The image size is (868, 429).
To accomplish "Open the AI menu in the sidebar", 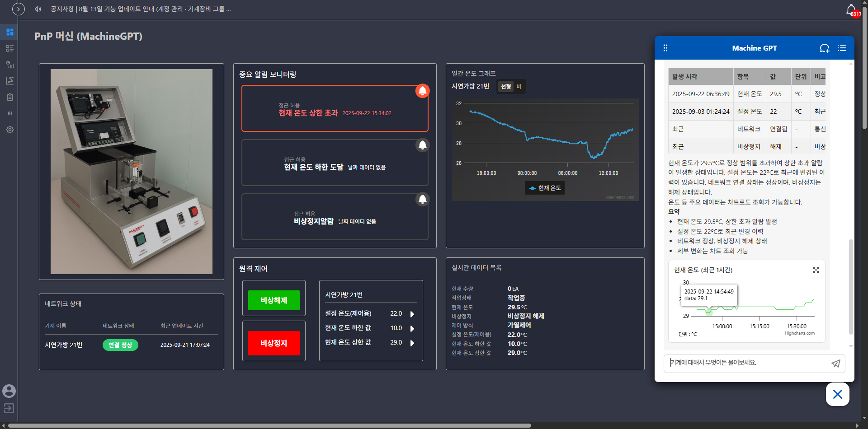I will coord(9,113).
